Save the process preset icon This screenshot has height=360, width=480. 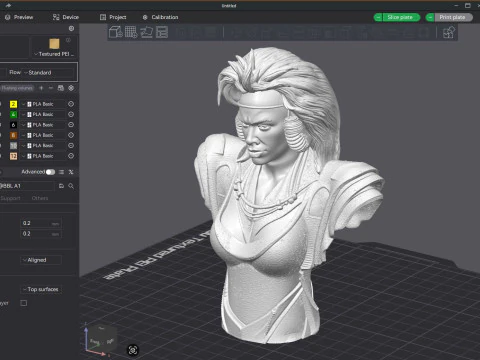coord(61,186)
